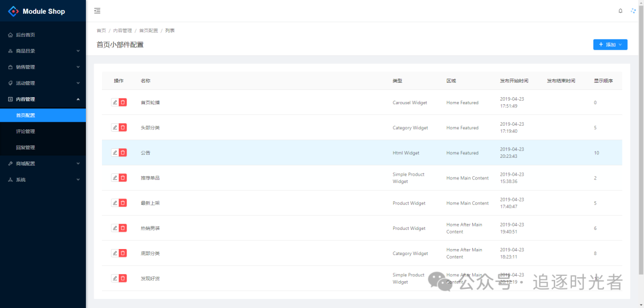The height and width of the screenshot is (308, 644).
Task: Edit the 热销男装 widget row
Action: coord(115,228)
